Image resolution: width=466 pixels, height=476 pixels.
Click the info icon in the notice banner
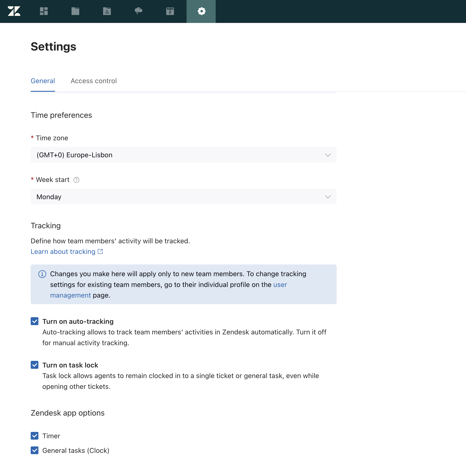pos(42,274)
